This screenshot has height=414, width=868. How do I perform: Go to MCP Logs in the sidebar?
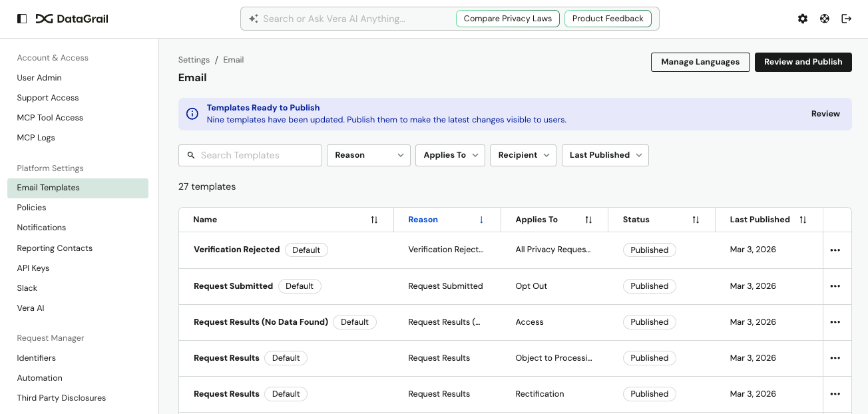(x=36, y=138)
